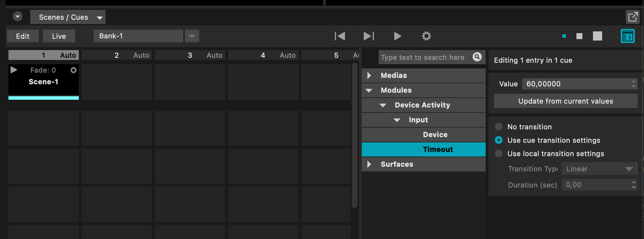The image size is (644, 239).
Task: Open the Bank-1 dropdown
Action: click(192, 36)
